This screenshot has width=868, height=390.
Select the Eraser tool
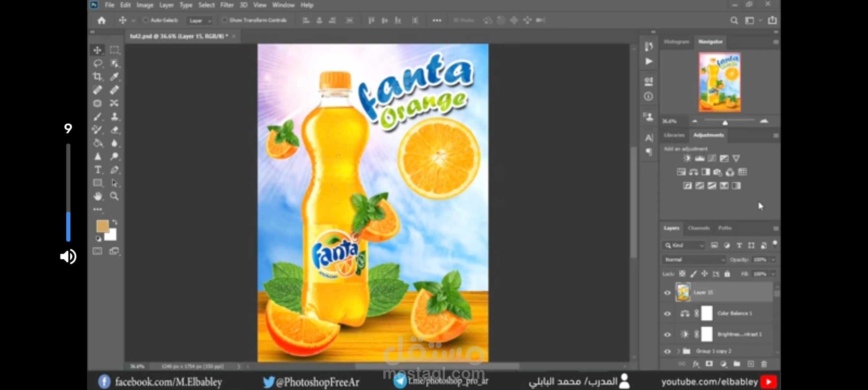click(x=114, y=130)
